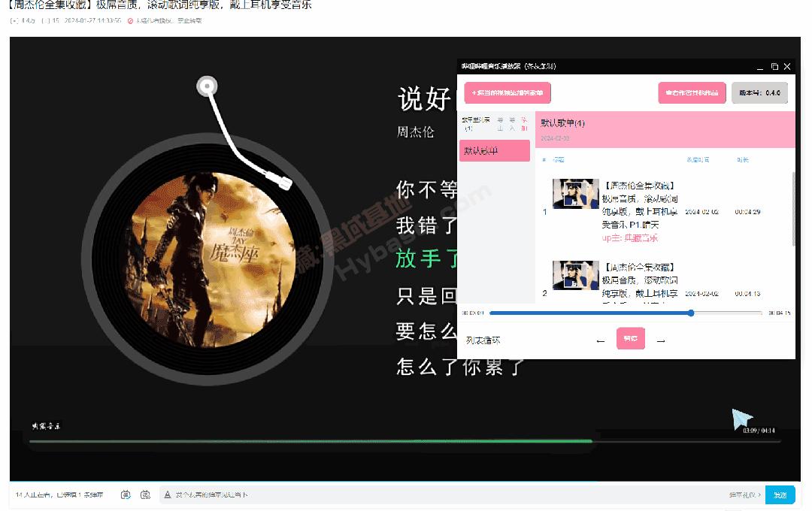The height and width of the screenshot is (511, 812).
Task: Click collection date 2024-02-02 of song 1
Action: pos(701,212)
